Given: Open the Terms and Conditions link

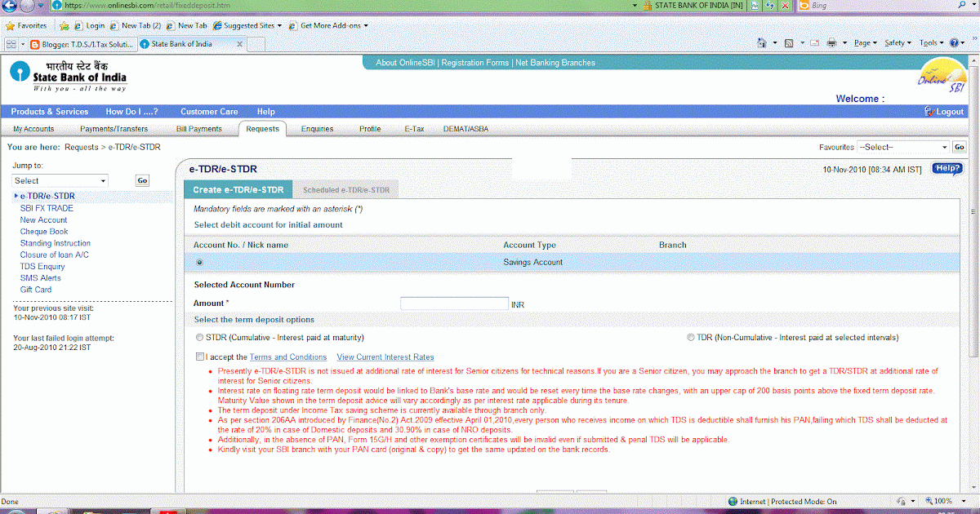Looking at the screenshot, I should 288,357.
